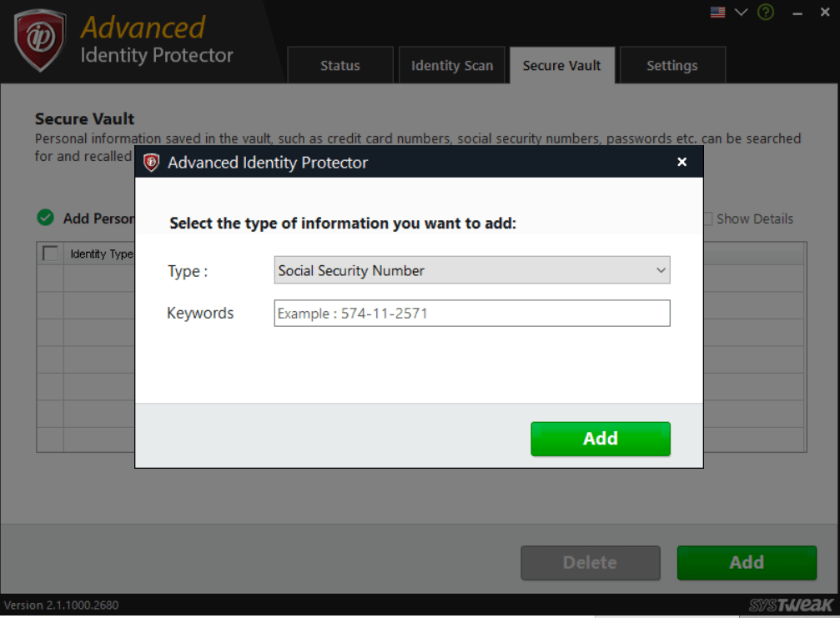Open the help question mark icon
This screenshot has height=618, width=840.
[766, 12]
